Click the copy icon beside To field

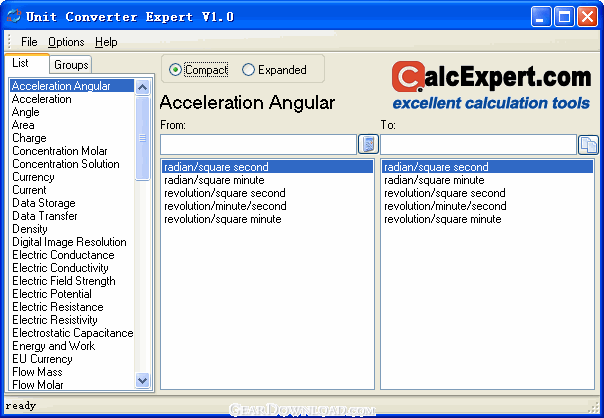click(x=588, y=145)
